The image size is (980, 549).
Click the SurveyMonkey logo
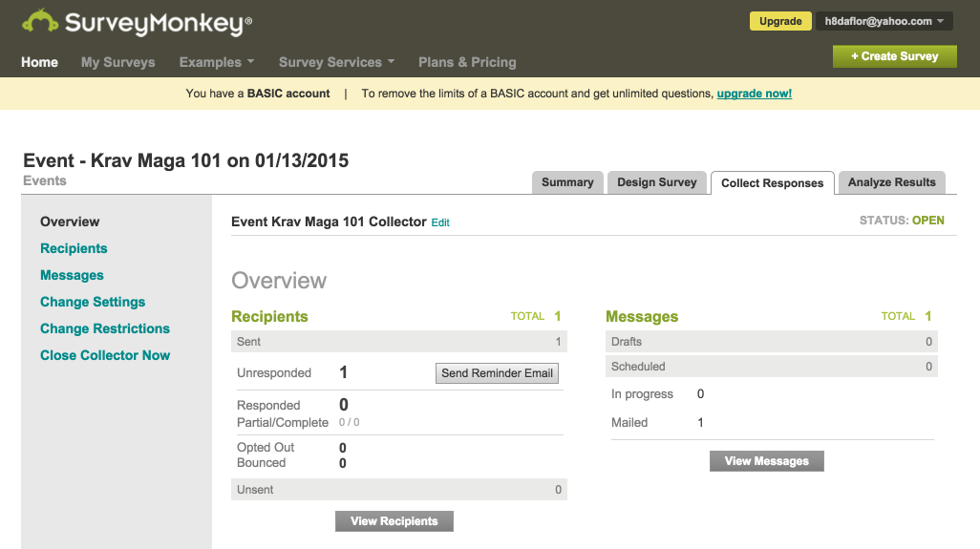137,23
